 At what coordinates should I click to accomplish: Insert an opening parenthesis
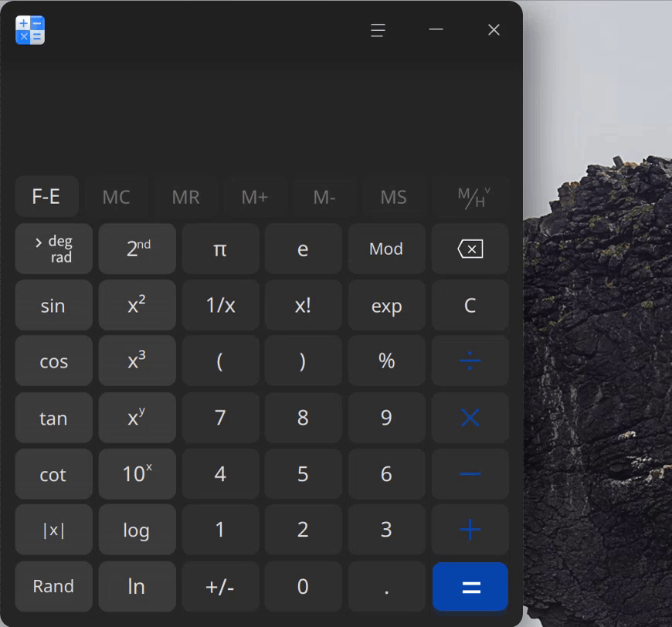click(220, 361)
